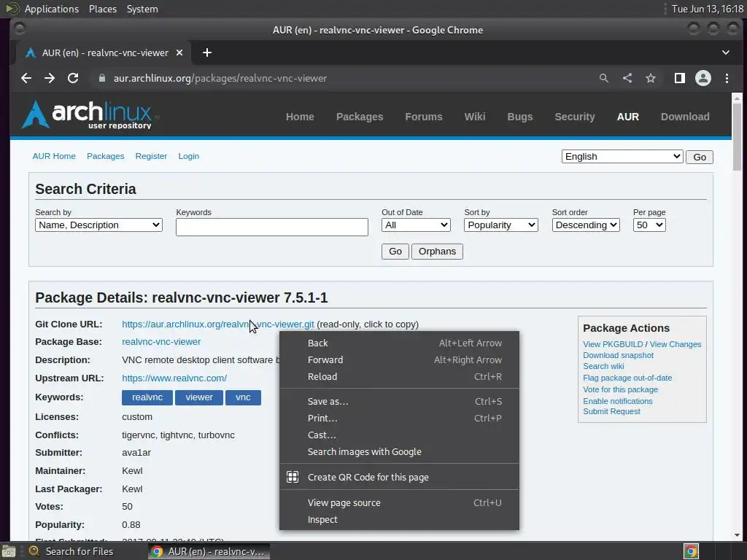Choose Print… from context menu
The height and width of the screenshot is (560, 747).
399,418
